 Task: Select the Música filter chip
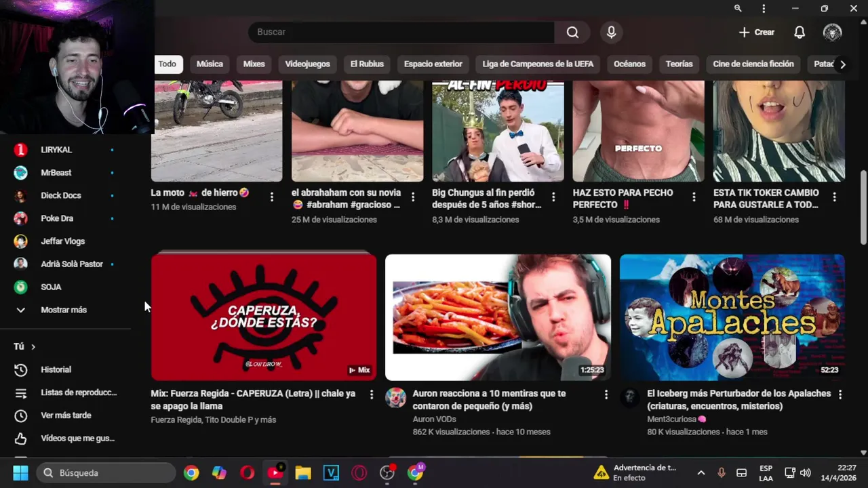210,64
